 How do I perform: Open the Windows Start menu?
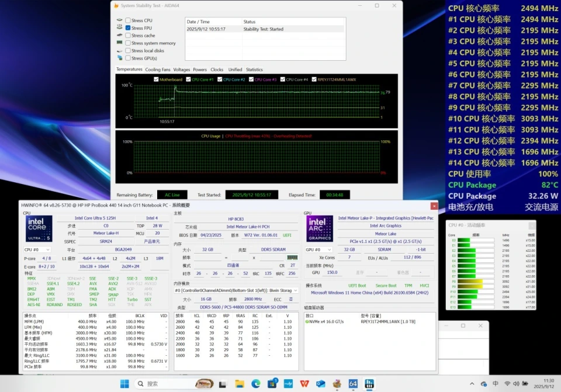[124, 384]
